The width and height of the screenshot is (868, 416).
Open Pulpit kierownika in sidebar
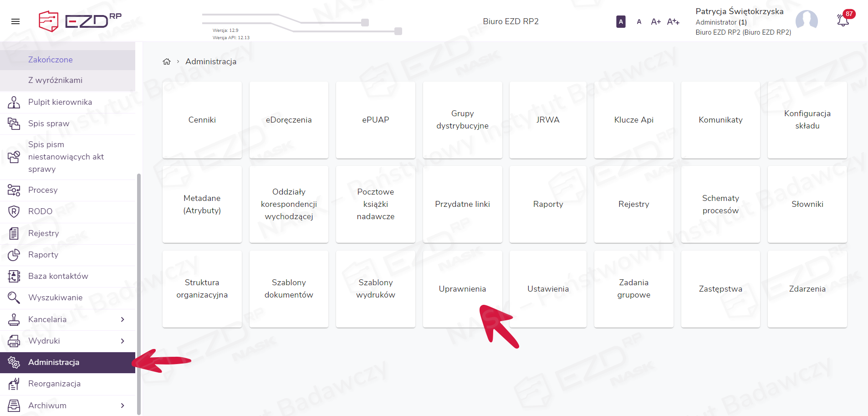60,102
